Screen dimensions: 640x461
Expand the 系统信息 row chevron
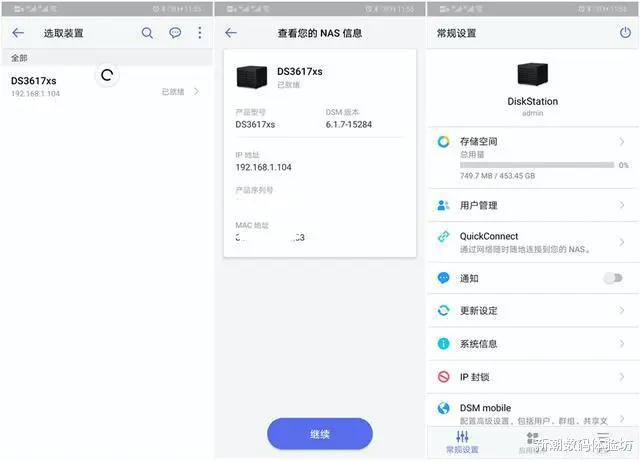(x=622, y=344)
